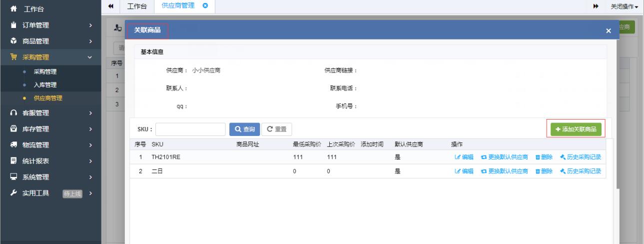Click the 库存管理 storage icon

click(x=13, y=129)
